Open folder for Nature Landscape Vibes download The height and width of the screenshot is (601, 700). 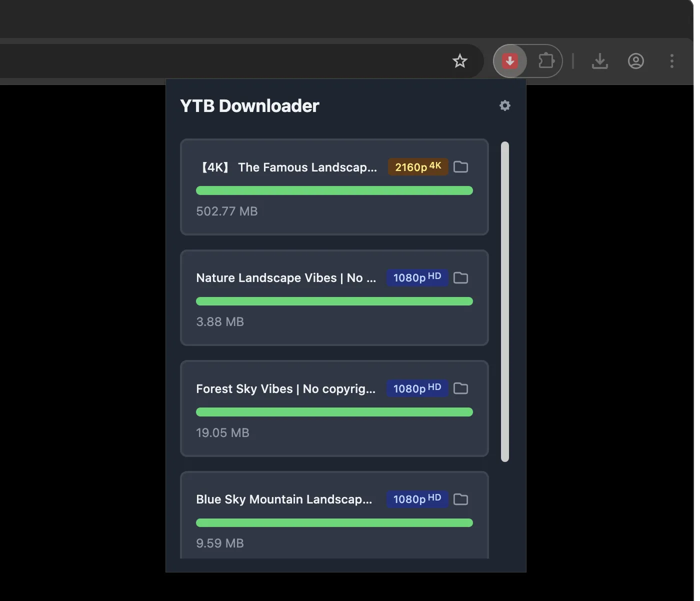460,277
